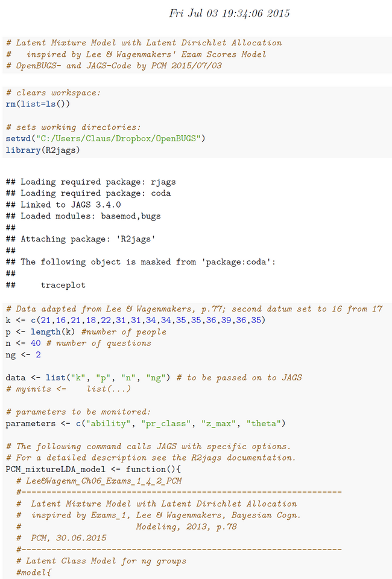The image size is (392, 579).
Task: Click the library(R2jags) line
Action: click(x=43, y=150)
